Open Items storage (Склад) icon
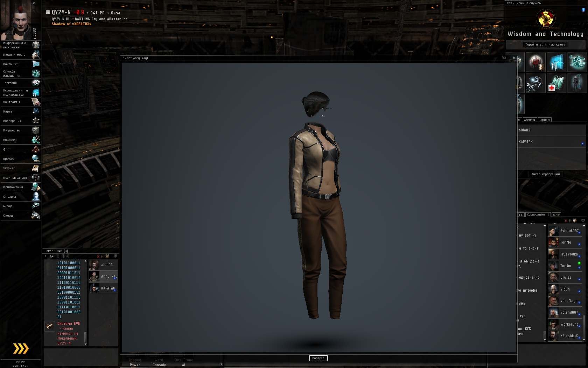 coord(36,215)
